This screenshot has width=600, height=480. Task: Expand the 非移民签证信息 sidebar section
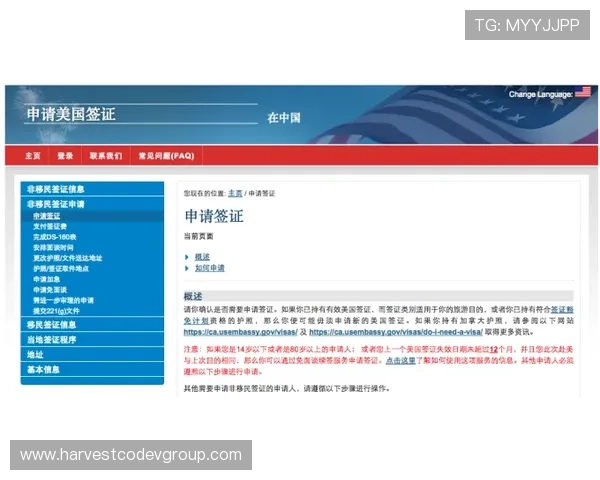tap(92, 189)
